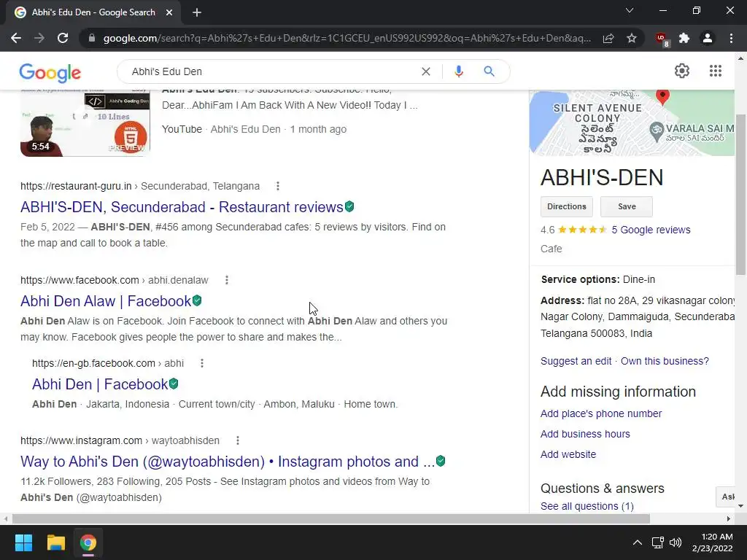Bookmark this tab with the star
The width and height of the screenshot is (747, 560).
(632, 38)
